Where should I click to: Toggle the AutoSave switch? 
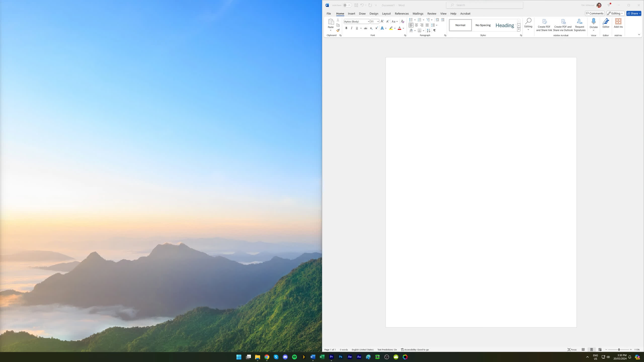coord(347,5)
